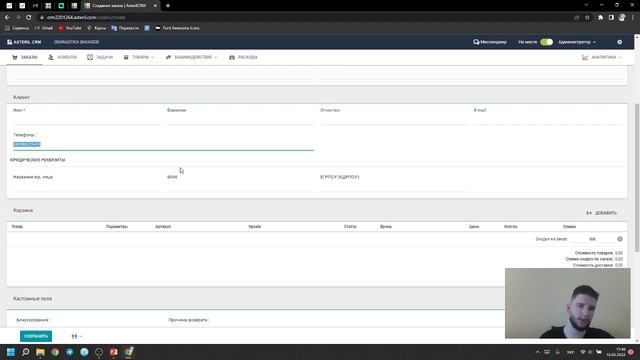Click the E-mail input field

(547, 119)
